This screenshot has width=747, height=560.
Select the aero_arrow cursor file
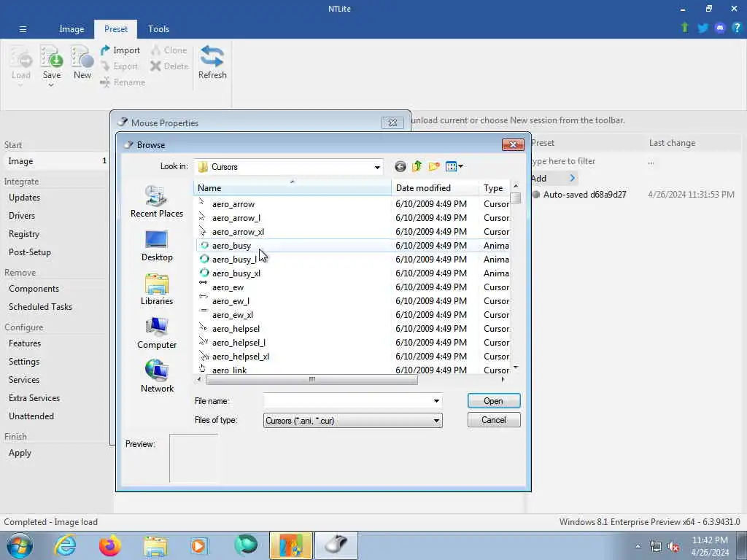pyautogui.click(x=233, y=204)
